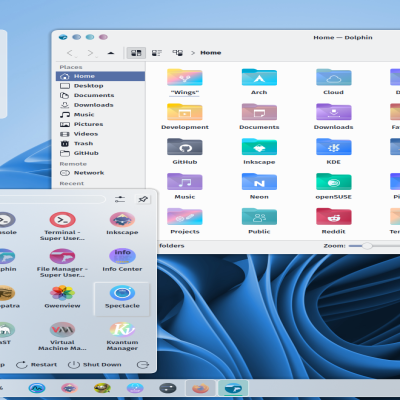Select Desktop in Places sidebar
The height and width of the screenshot is (400, 400).
pos(100,86)
